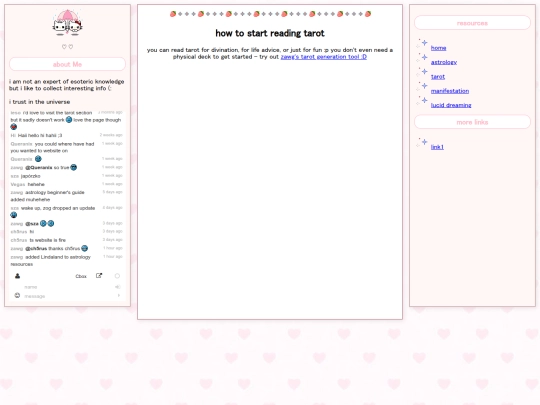The height and width of the screenshot is (405, 540).
Task: Click message 'wake up, zog dropped an update'
Action: point(58,208)
